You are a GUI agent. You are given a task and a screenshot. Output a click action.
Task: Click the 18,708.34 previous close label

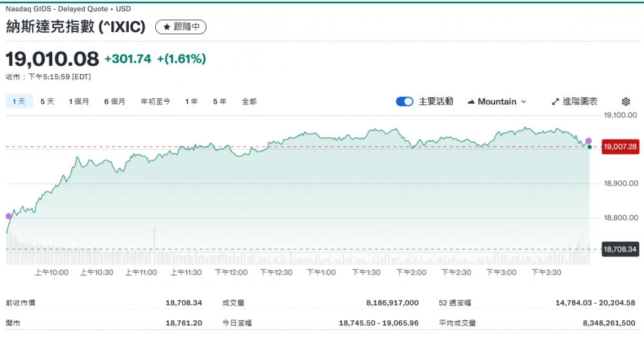tap(620, 249)
